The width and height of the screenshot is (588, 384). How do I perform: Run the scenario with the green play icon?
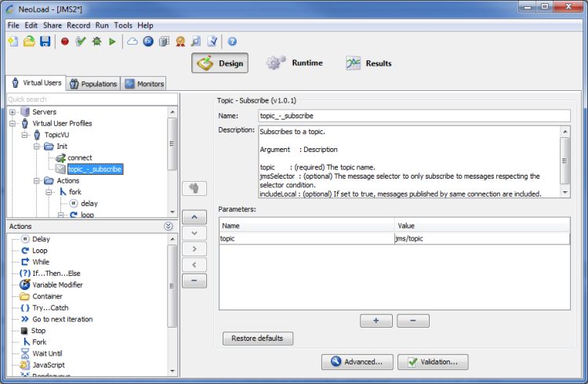(112, 42)
